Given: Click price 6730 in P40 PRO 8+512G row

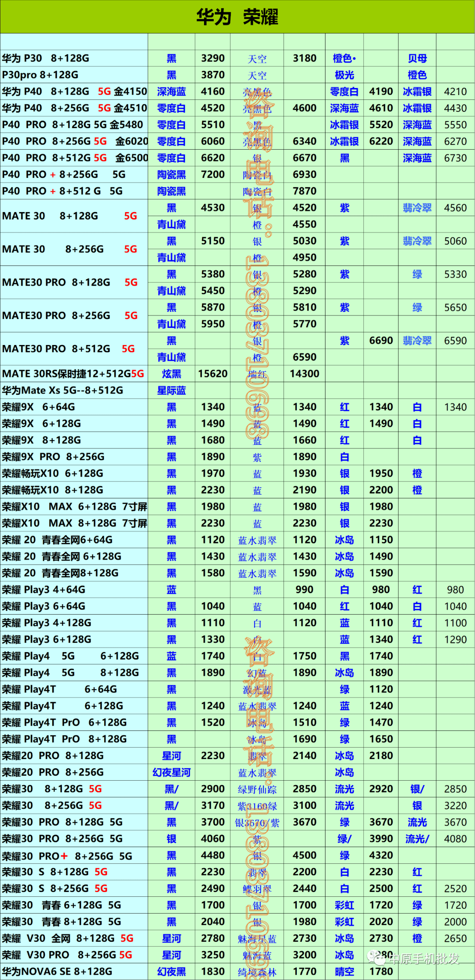Looking at the screenshot, I should [x=455, y=158].
